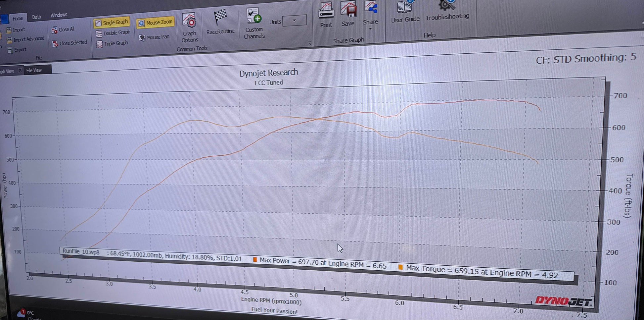Open Custom Channels

click(x=254, y=23)
